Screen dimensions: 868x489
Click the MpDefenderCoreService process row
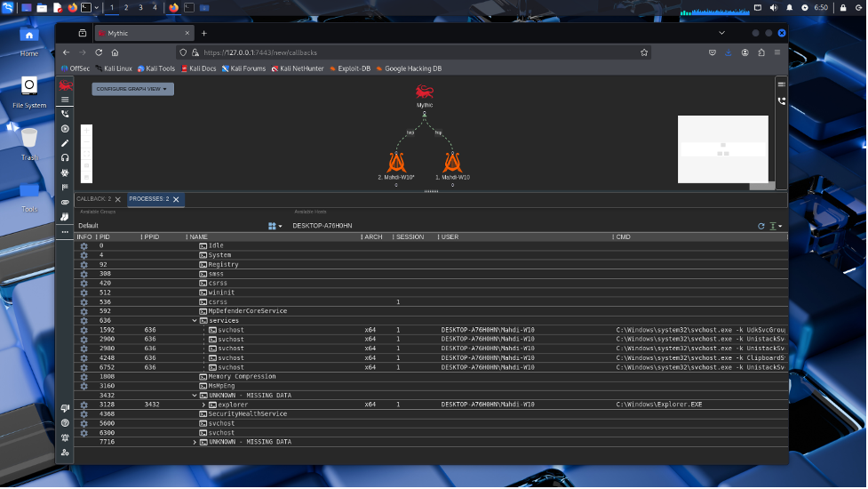(431, 311)
